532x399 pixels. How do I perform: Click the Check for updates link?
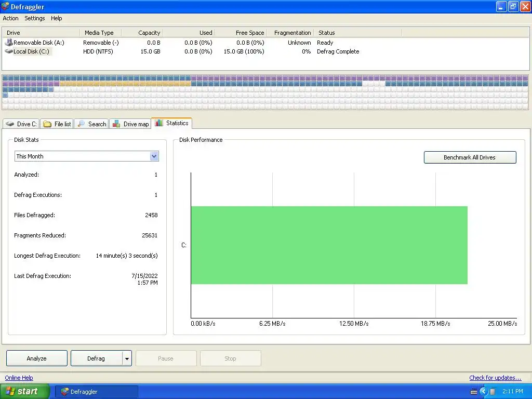[x=495, y=378]
